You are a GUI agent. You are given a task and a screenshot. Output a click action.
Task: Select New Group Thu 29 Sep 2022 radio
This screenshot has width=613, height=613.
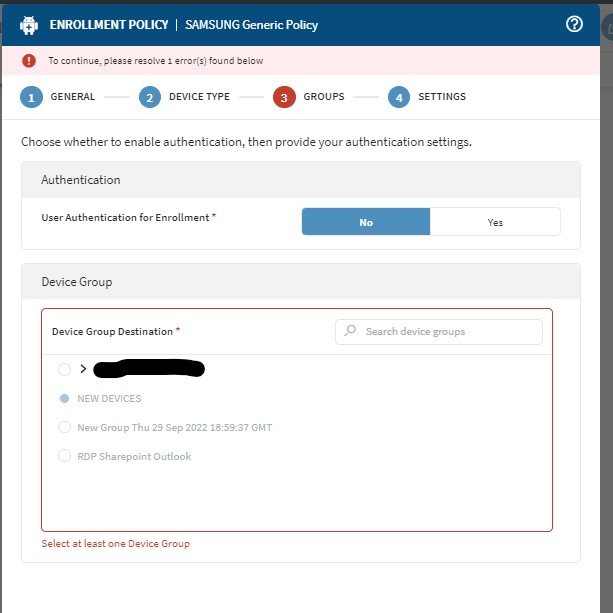65,427
